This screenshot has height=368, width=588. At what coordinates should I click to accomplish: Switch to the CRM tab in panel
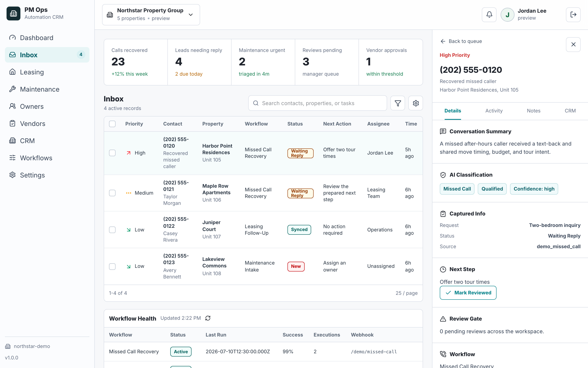point(570,111)
